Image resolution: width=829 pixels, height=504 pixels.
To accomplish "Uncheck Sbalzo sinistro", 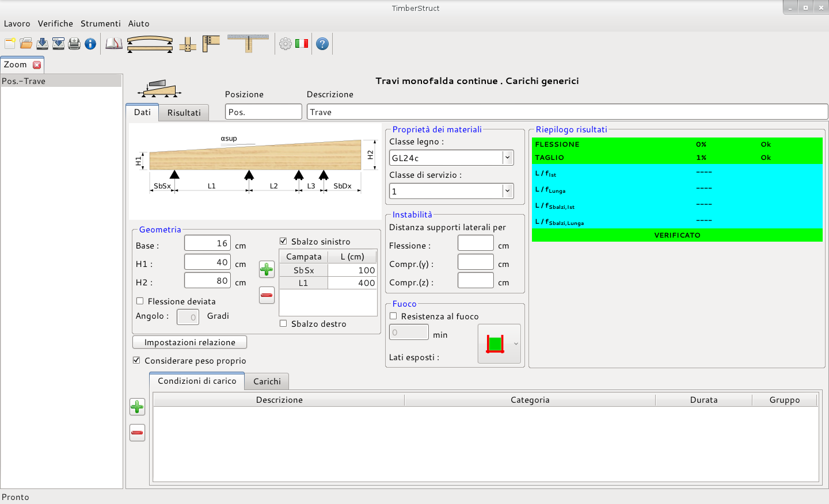I will (283, 241).
